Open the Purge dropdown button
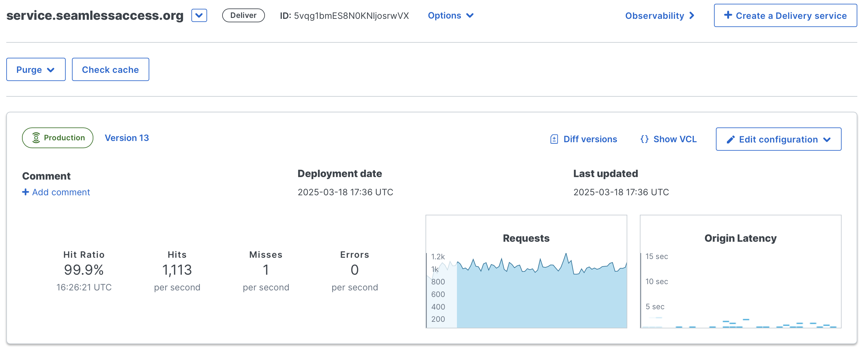Image resolution: width=868 pixels, height=356 pixels. click(x=36, y=70)
